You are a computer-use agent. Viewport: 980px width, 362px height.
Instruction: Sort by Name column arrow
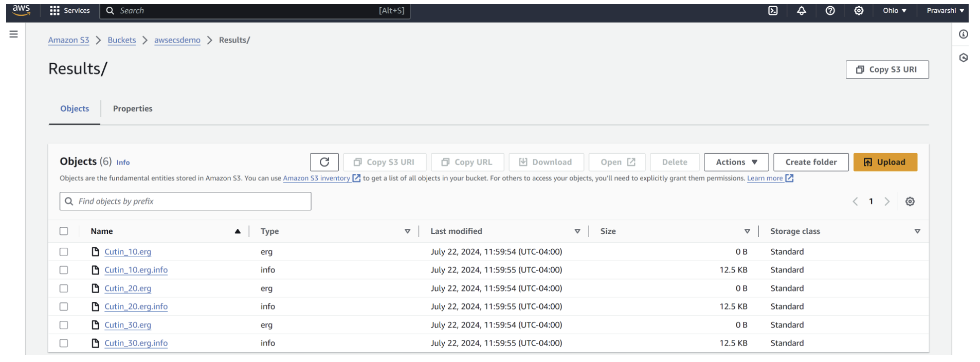pyautogui.click(x=238, y=231)
